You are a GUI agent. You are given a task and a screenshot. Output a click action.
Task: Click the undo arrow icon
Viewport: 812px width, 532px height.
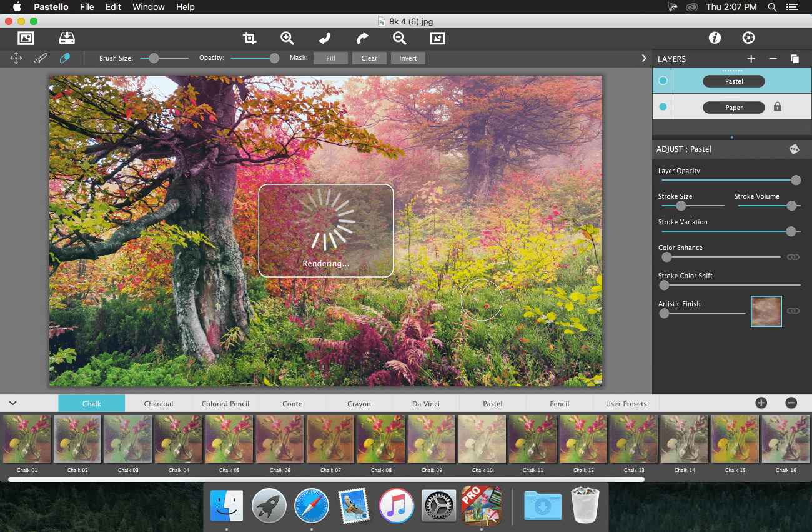[x=324, y=38]
